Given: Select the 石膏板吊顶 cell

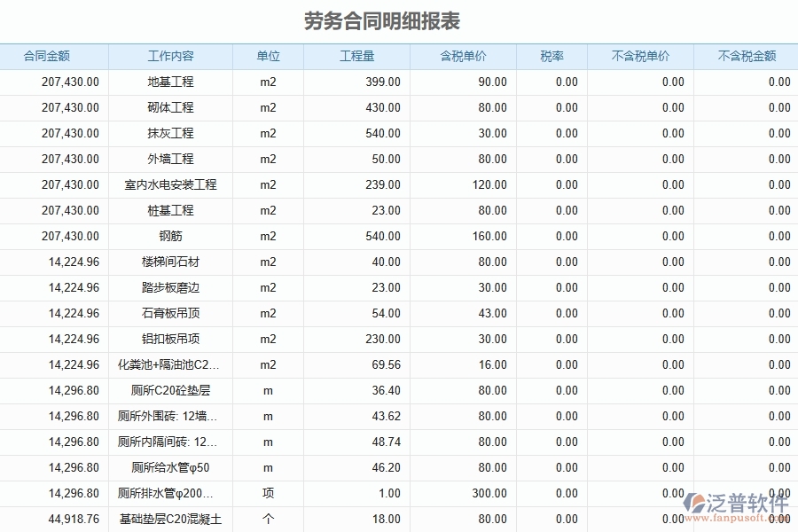Looking at the screenshot, I should pos(170,313).
